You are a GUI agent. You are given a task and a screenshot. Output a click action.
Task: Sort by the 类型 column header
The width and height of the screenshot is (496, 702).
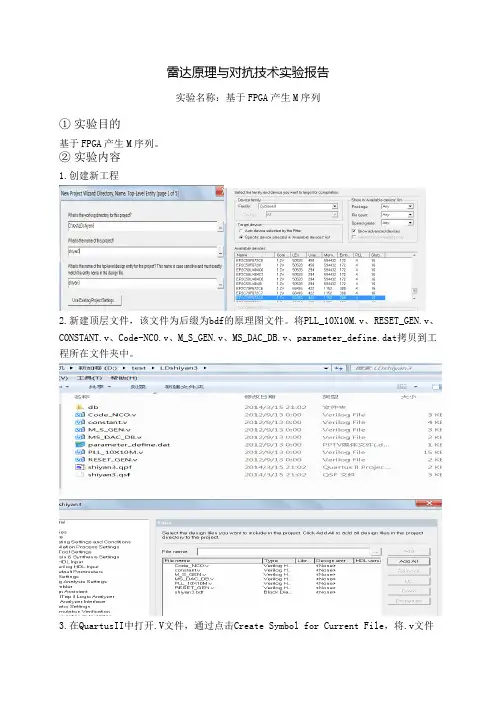(x=330, y=397)
